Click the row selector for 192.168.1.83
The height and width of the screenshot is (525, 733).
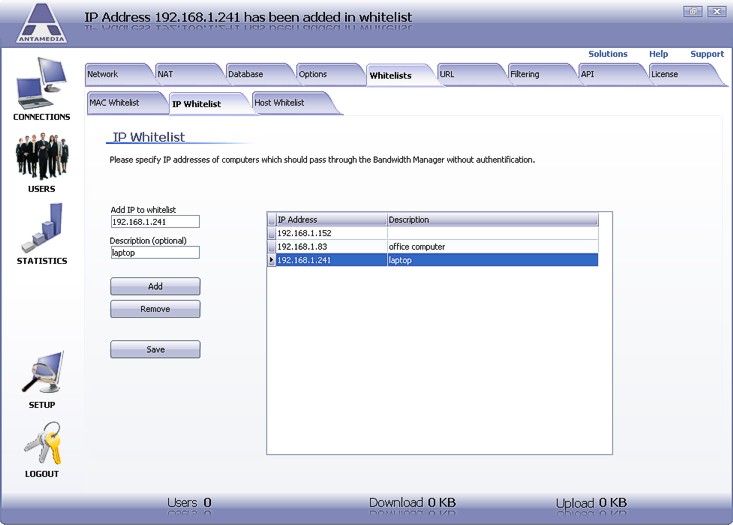tap(271, 246)
